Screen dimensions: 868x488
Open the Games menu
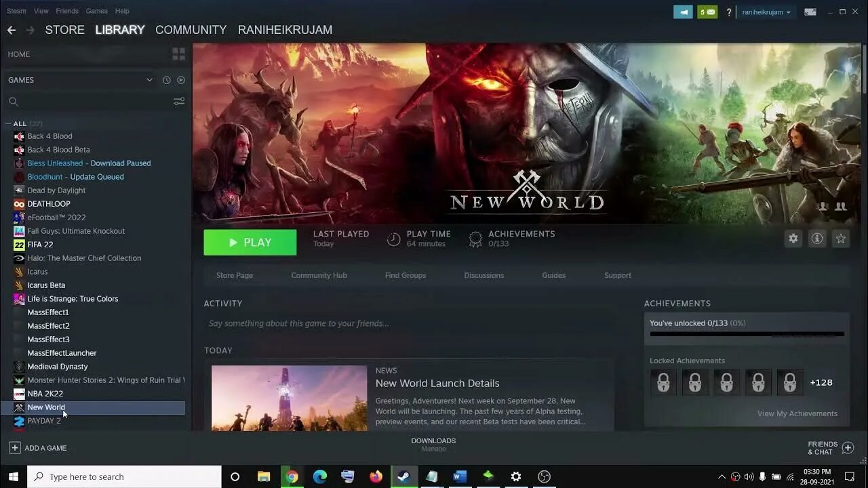coord(96,11)
